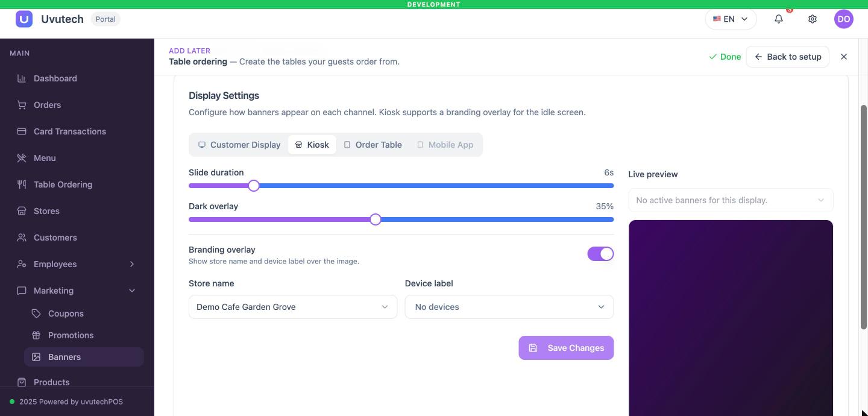868x416 pixels.
Task: Click the Products bag icon
Action: [22, 382]
